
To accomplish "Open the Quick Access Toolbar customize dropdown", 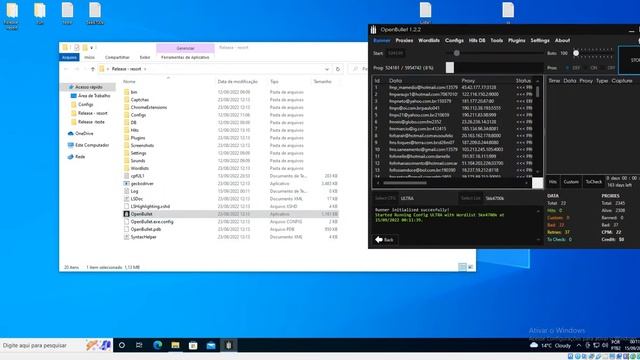I will point(92,48).
